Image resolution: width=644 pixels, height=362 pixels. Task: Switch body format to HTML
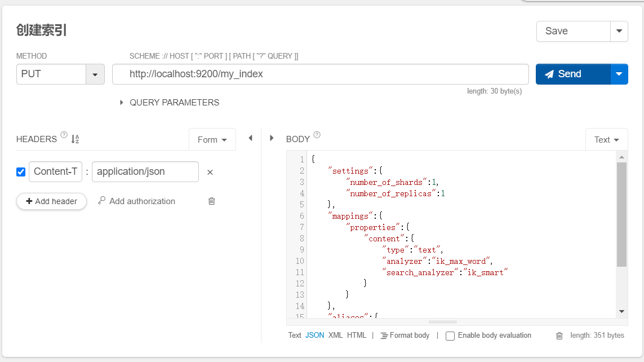357,335
